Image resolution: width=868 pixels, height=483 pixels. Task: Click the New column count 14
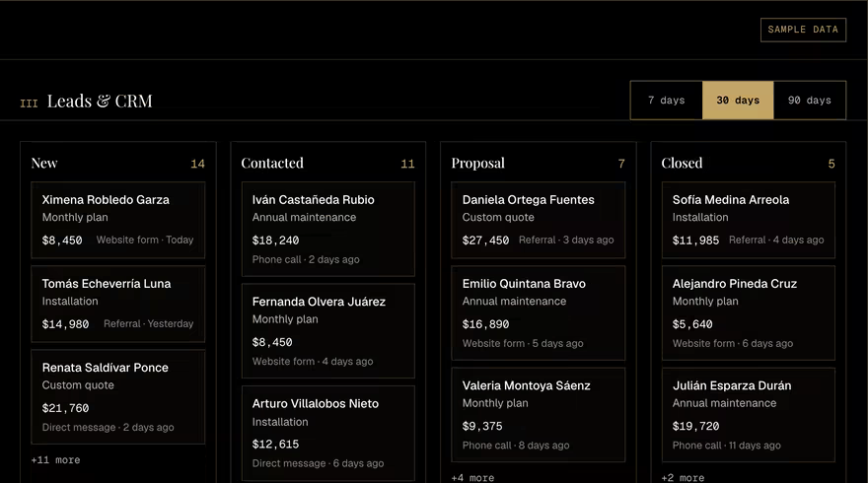[197, 164]
